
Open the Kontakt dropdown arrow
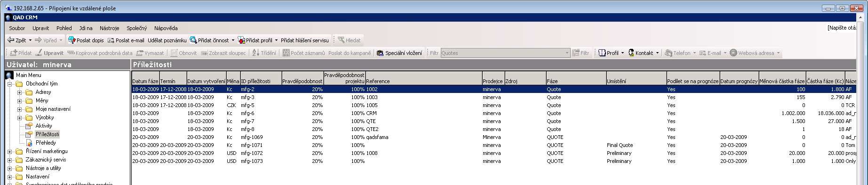(657, 53)
